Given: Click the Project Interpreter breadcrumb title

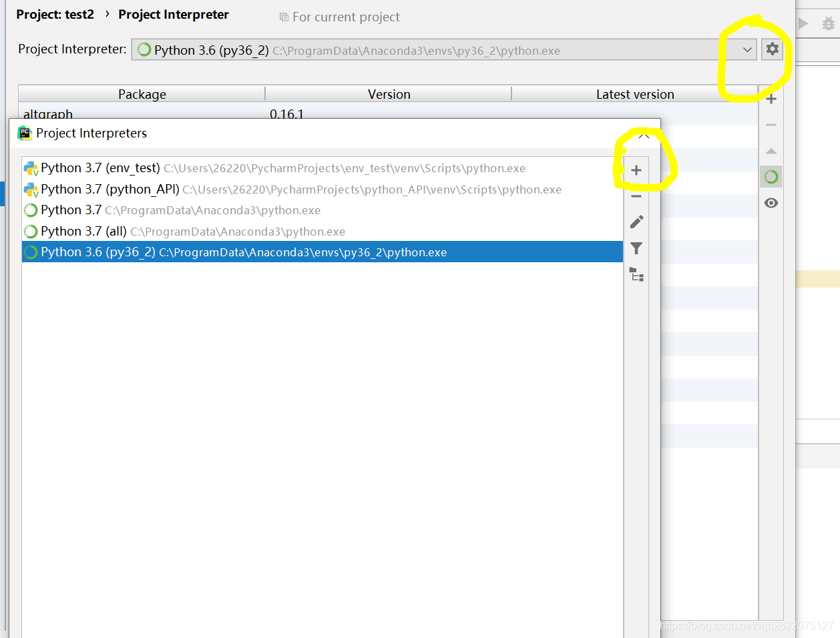Looking at the screenshot, I should coord(174,15).
